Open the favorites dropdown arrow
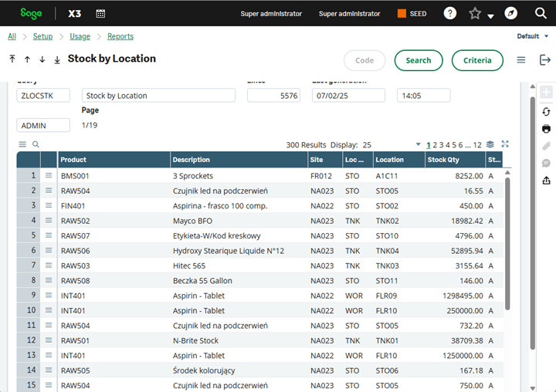 490,16
